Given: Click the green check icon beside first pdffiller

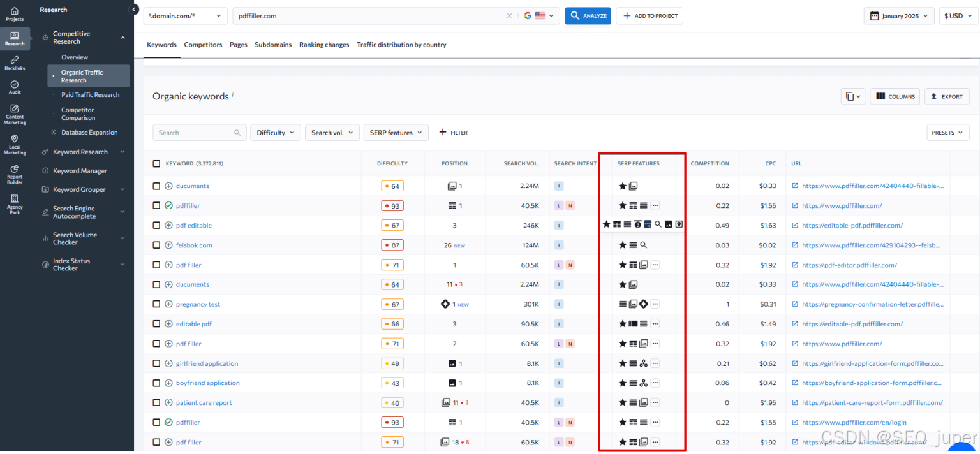Looking at the screenshot, I should pos(168,205).
